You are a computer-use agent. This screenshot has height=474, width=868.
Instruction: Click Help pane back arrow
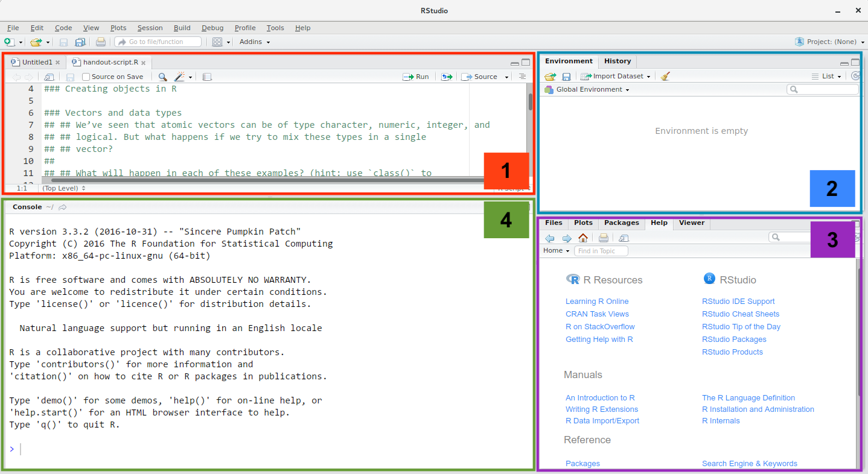[x=549, y=238]
